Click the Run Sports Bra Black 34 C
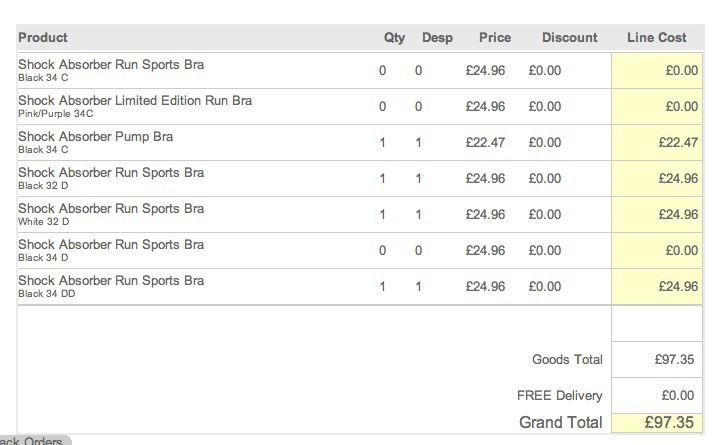 pyautogui.click(x=111, y=65)
